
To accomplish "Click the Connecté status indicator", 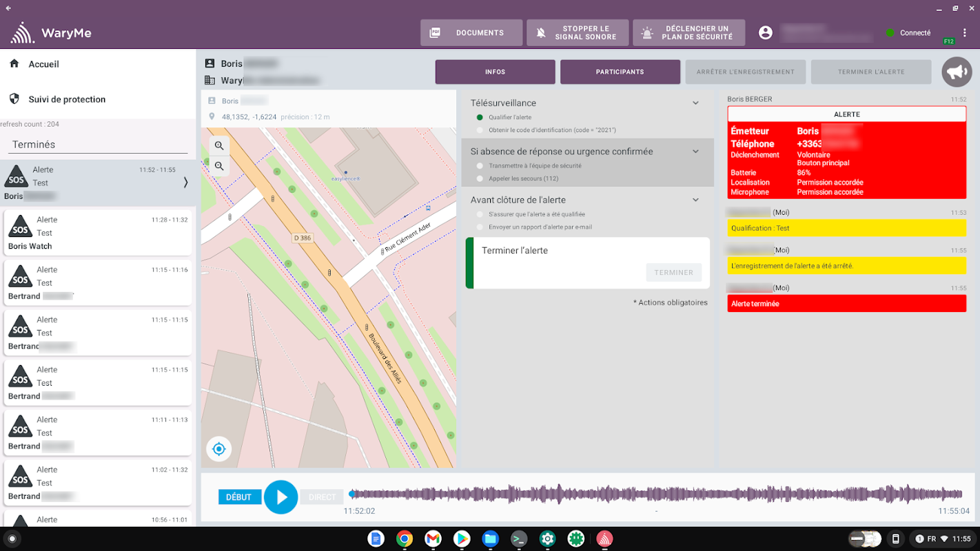I will [908, 32].
